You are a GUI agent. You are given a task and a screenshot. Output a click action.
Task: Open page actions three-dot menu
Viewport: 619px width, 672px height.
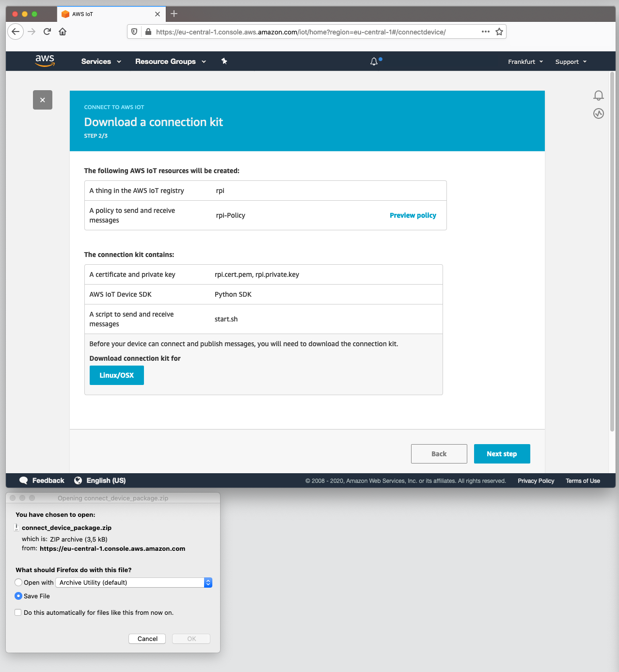(x=486, y=32)
